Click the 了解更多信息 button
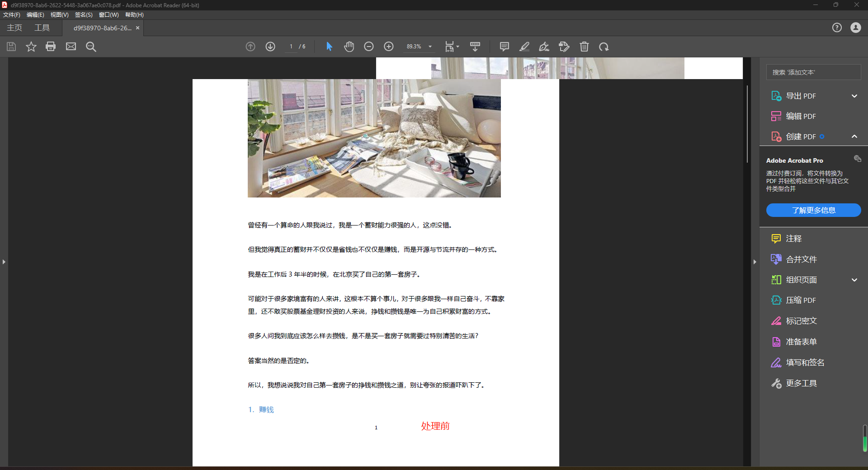The width and height of the screenshot is (868, 470). [x=813, y=210]
